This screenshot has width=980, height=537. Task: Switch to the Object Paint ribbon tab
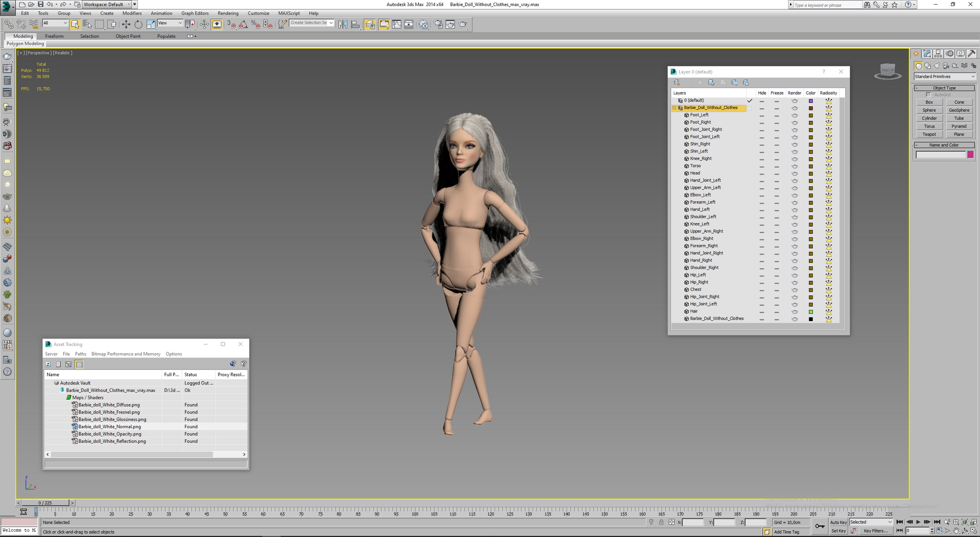(x=128, y=36)
